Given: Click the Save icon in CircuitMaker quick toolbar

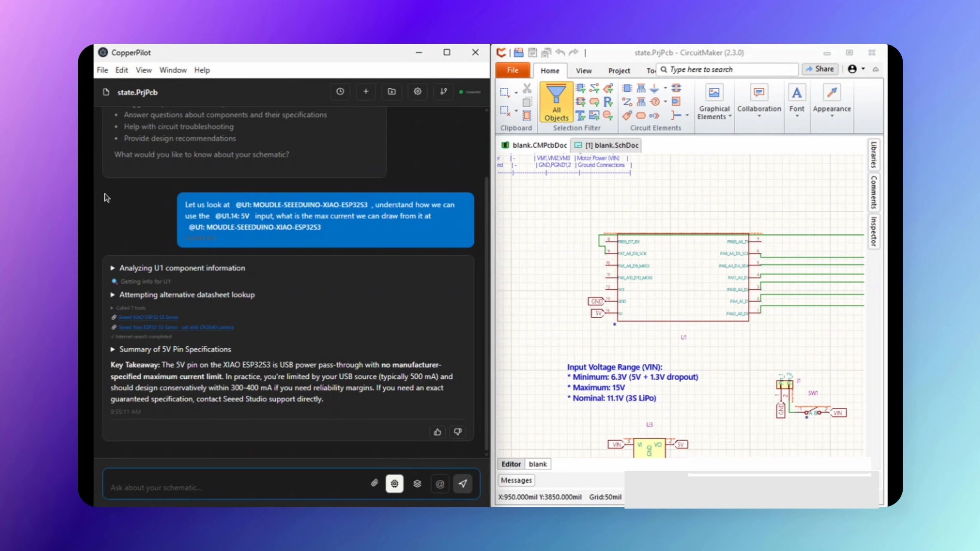Looking at the screenshot, I should coord(533,52).
